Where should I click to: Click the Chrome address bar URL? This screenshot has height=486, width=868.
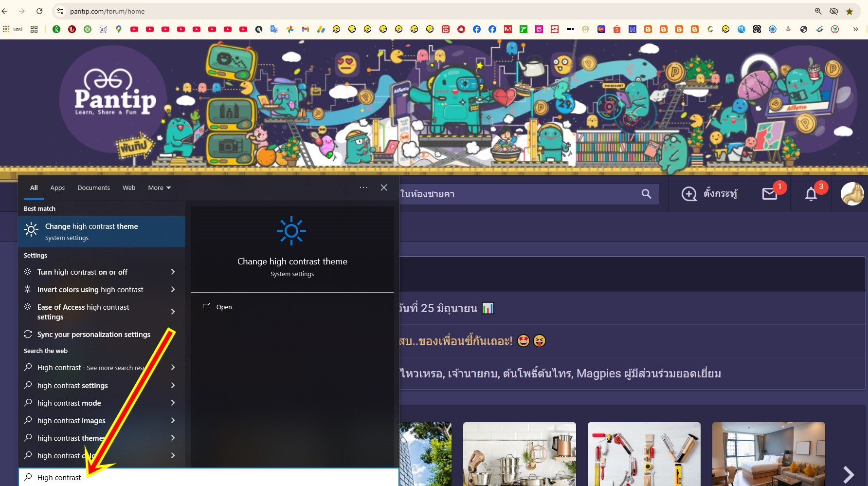tap(107, 11)
